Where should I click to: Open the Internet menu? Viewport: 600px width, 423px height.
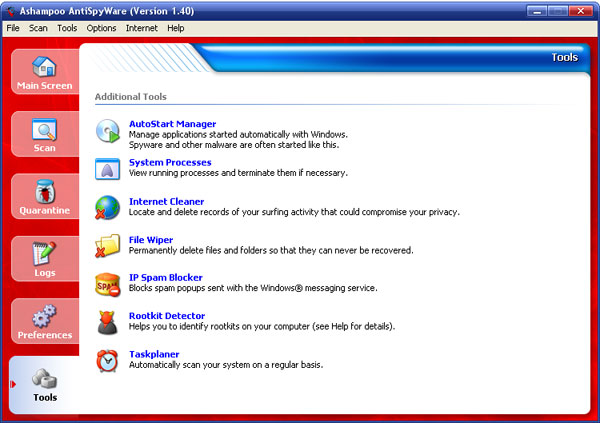click(142, 28)
